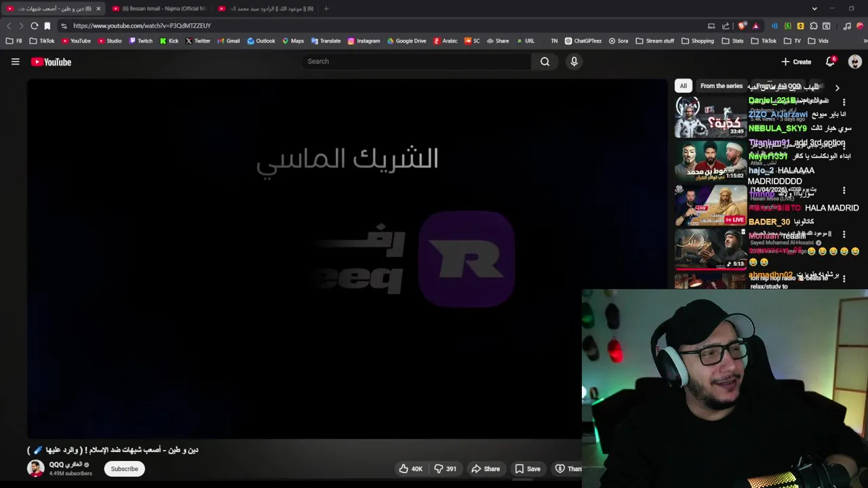Switch to Bessan Ismail - Najma tab
The image size is (868, 488).
click(159, 9)
